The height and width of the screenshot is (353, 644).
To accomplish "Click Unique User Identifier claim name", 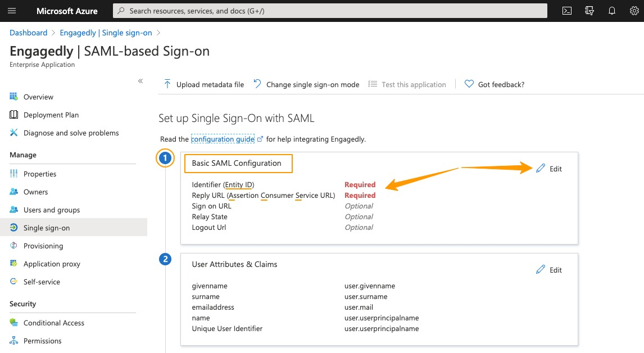I will click(x=227, y=329).
